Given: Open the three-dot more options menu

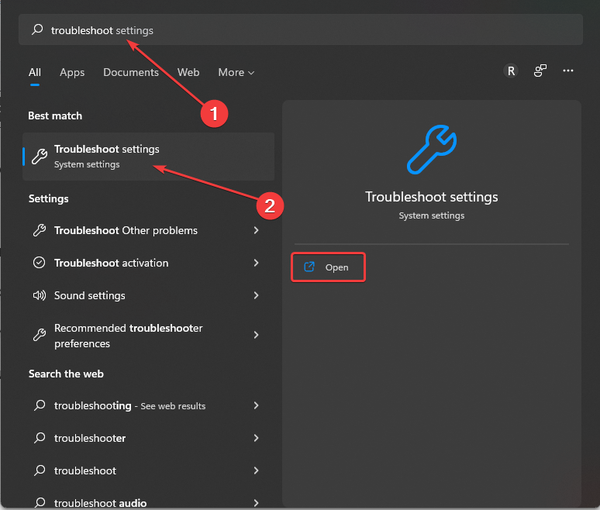Looking at the screenshot, I should click(568, 72).
